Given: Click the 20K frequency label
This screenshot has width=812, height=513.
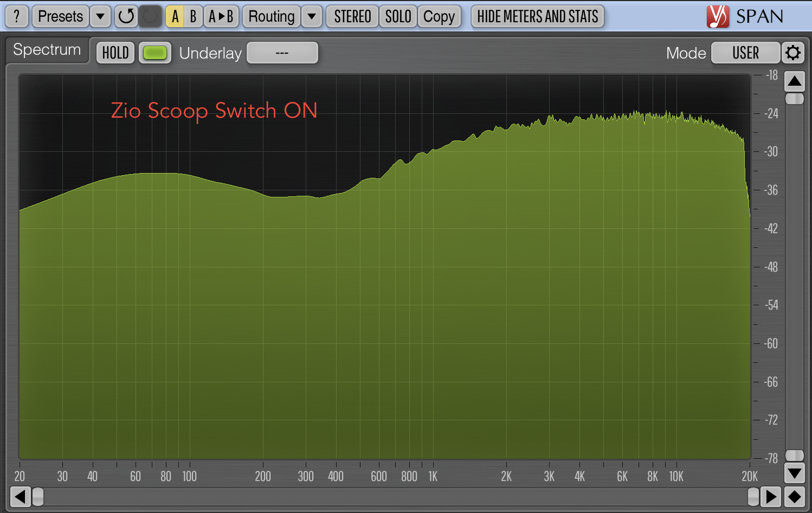Looking at the screenshot, I should click(750, 477).
